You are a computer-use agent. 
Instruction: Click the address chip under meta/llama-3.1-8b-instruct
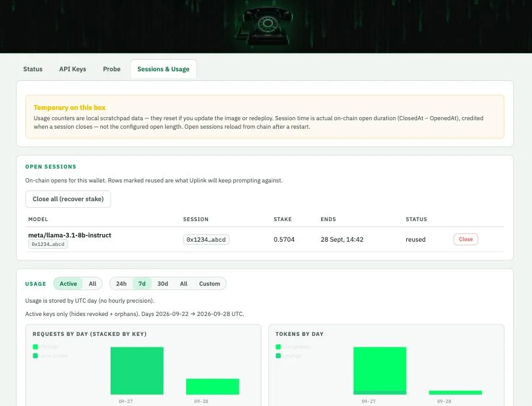pos(48,244)
